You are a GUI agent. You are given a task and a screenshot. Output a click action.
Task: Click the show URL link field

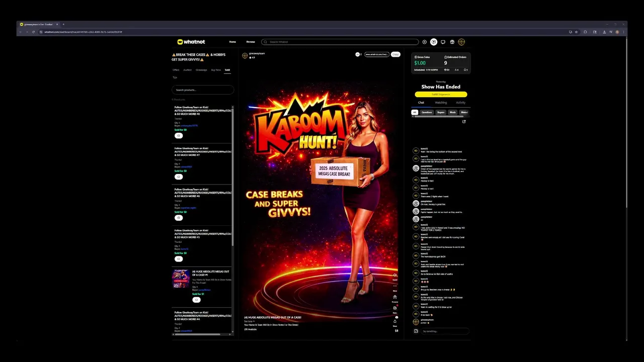[x=377, y=54]
